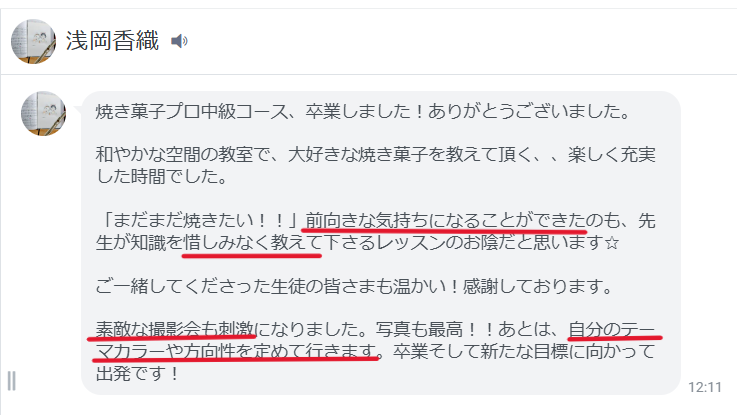Click underlined phrase 前向きな気持ちになることができた

(x=444, y=220)
